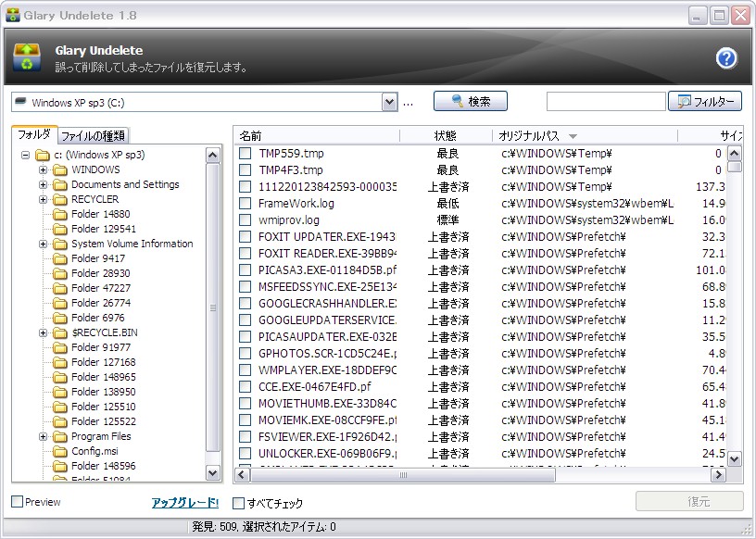
Task: Open the drive selection dropdown
Action: (x=389, y=102)
